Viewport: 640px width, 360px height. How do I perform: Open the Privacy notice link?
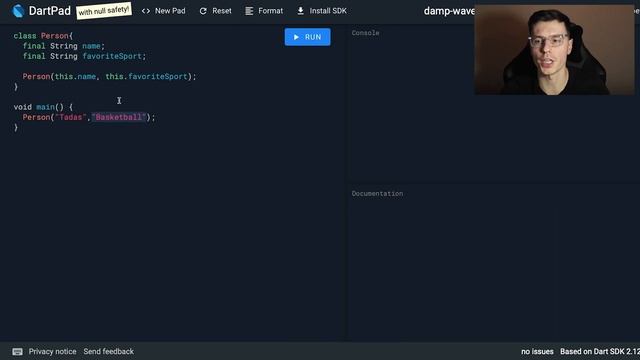(52, 351)
